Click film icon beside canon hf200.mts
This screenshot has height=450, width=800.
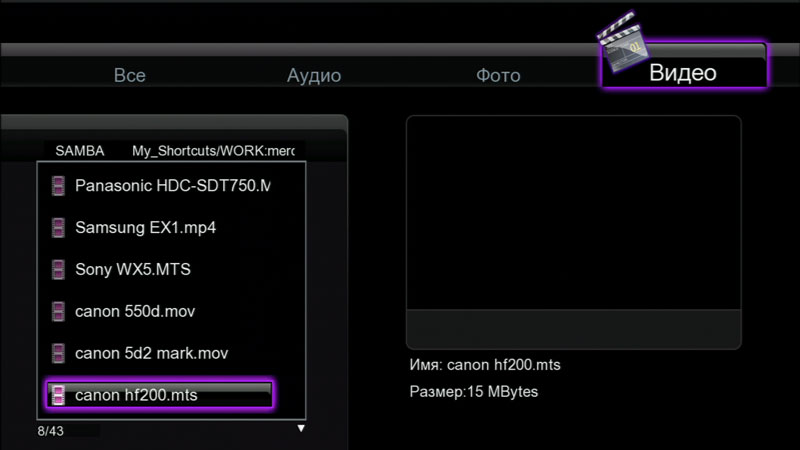[x=58, y=395]
